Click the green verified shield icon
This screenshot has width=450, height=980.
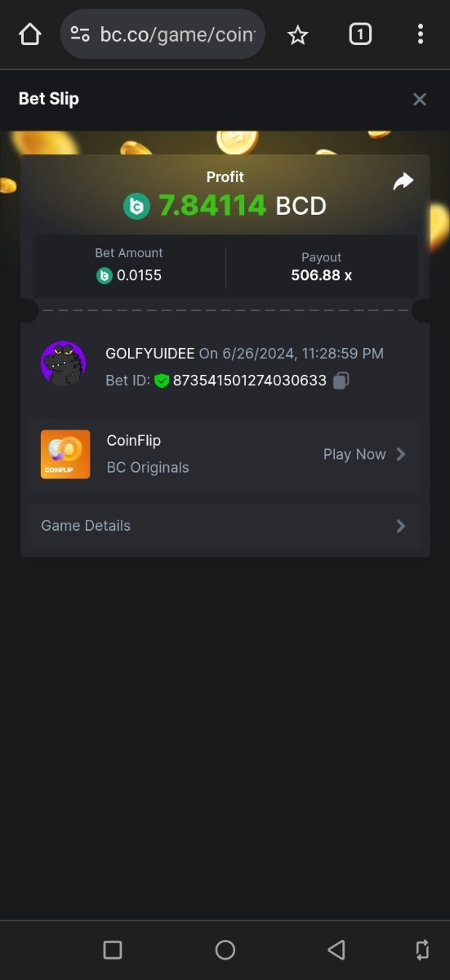click(x=161, y=381)
